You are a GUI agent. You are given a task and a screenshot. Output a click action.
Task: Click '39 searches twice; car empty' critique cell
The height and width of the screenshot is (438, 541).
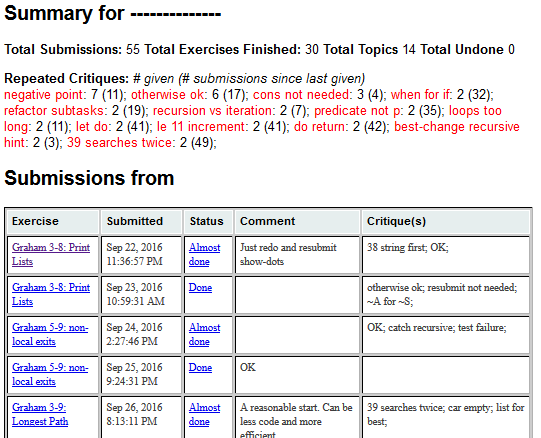pos(446,417)
